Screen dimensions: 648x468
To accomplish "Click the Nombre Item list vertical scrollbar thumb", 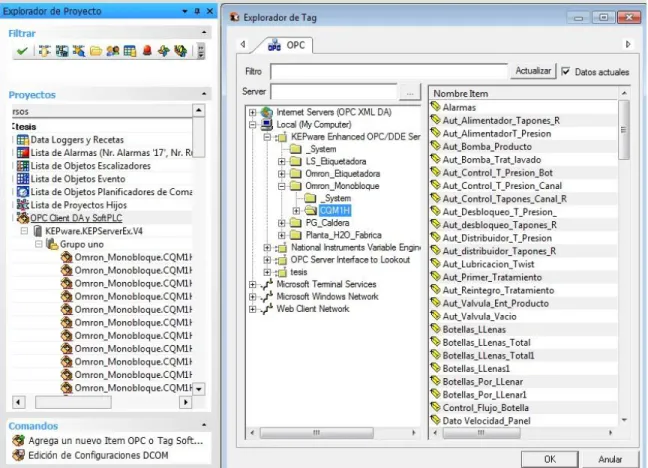I will click(624, 129).
